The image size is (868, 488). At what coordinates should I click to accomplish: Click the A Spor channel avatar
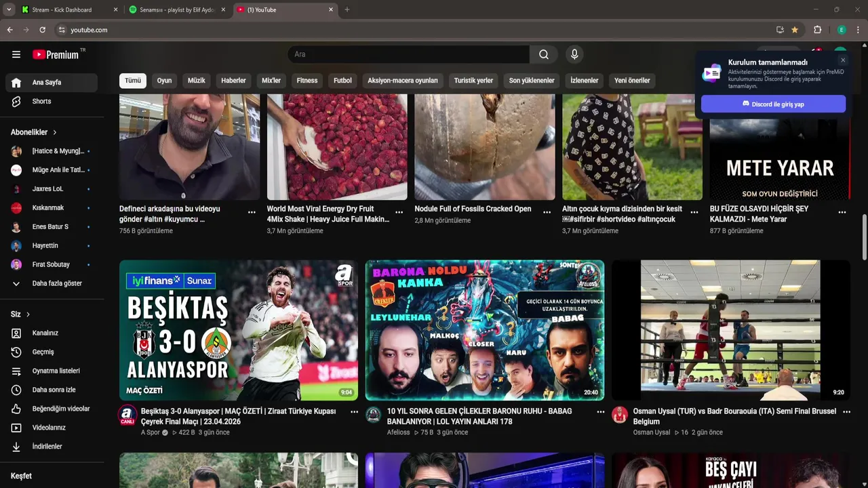pyautogui.click(x=127, y=415)
